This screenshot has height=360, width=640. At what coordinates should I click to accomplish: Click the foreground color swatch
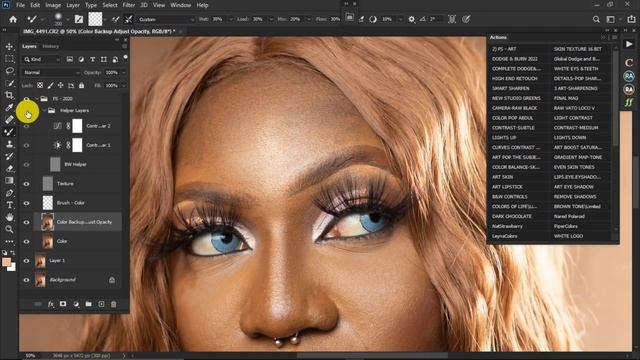pyautogui.click(x=6, y=262)
